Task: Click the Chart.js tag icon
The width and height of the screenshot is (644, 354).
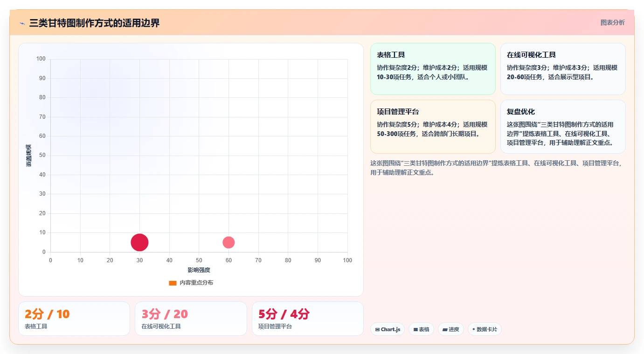Action: pos(377,329)
